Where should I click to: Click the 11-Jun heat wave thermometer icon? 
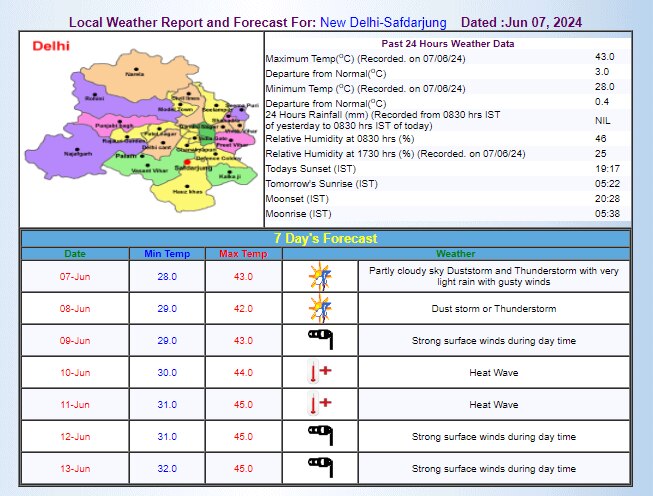click(x=320, y=404)
